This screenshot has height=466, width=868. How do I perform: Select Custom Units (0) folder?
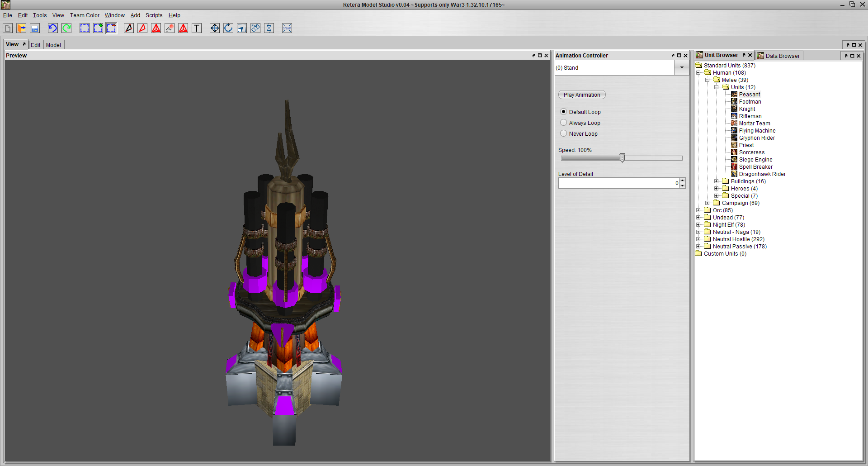coord(725,253)
